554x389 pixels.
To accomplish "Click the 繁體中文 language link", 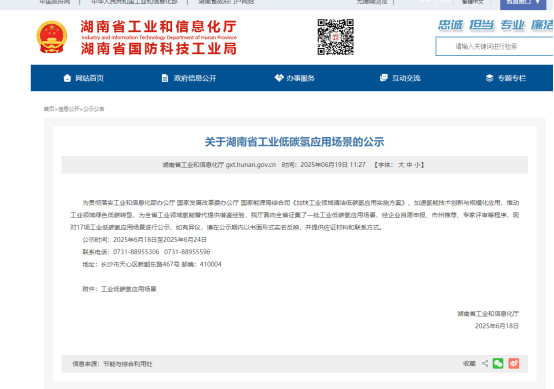I will [473, 2].
